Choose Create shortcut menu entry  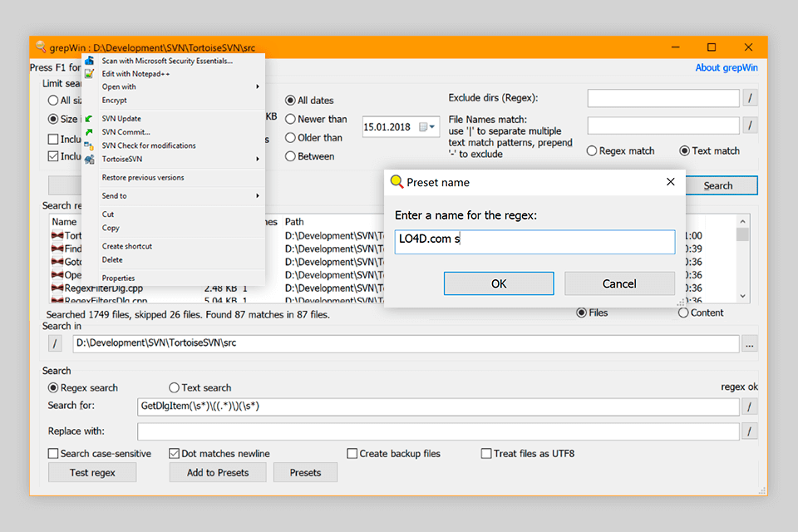coord(126,246)
